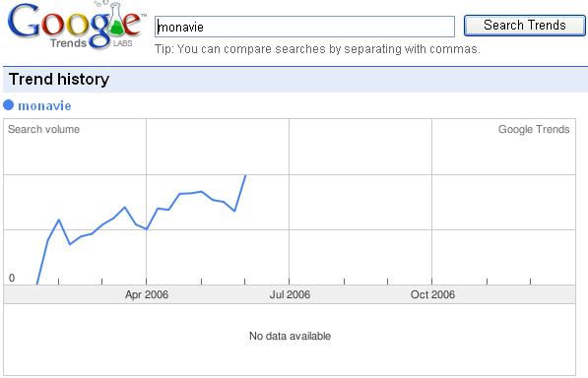Click the tip about comparing searches
The height and width of the screenshot is (378, 588).
(x=317, y=49)
